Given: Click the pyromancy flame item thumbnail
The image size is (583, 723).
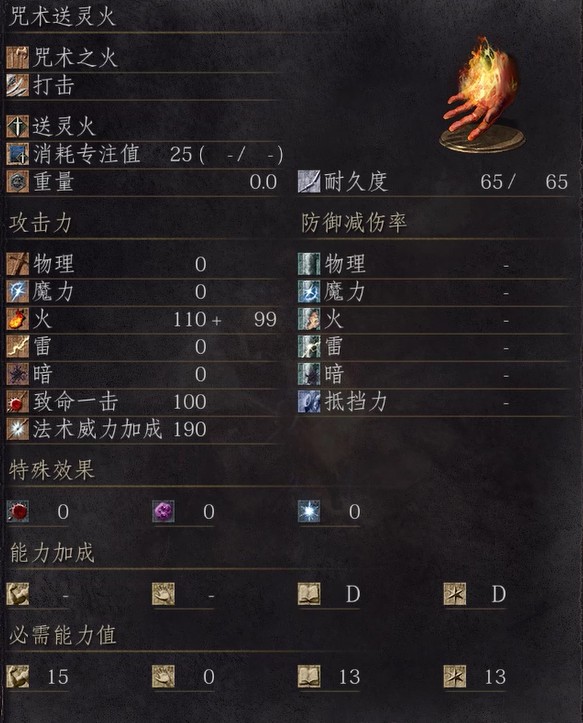Looking at the screenshot, I should pos(483,96).
